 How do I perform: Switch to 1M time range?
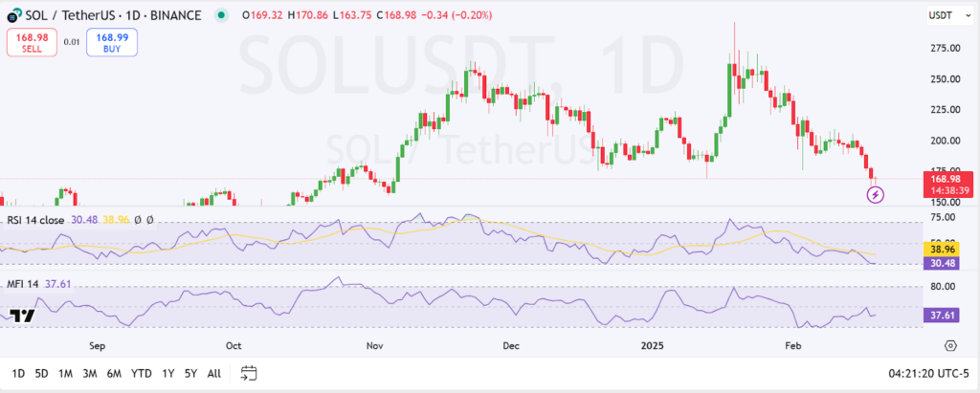66,373
